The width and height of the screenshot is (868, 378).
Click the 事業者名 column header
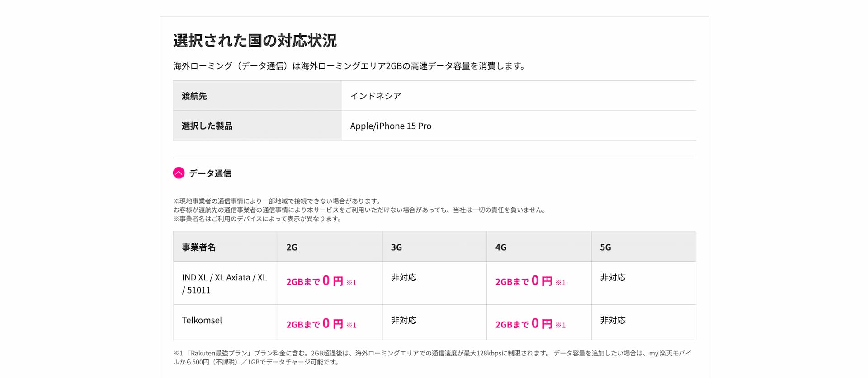click(x=225, y=247)
